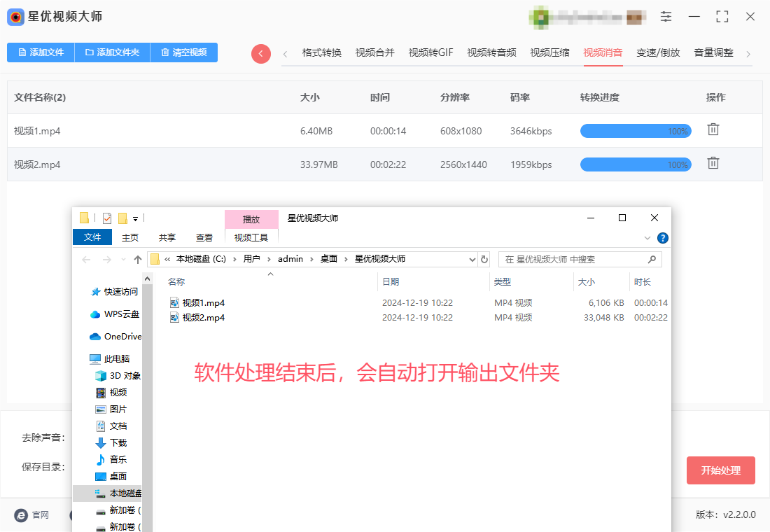770x532 pixels.
Task: Open the 主页 ribbon tab in Explorer
Action: [130, 238]
